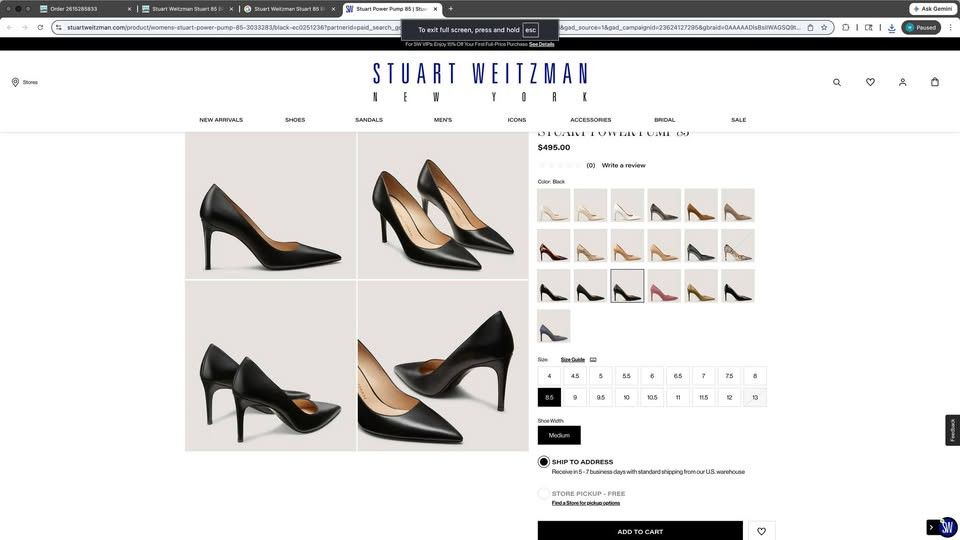This screenshot has width=960, height=540.
Task: Open the Shoes menu
Action: 295,120
